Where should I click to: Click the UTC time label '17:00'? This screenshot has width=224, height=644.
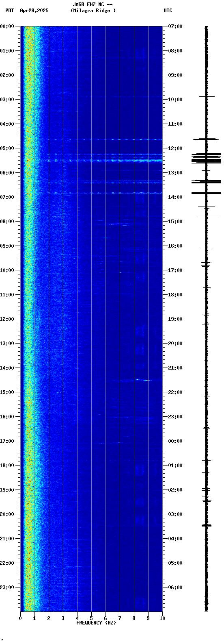(175, 270)
